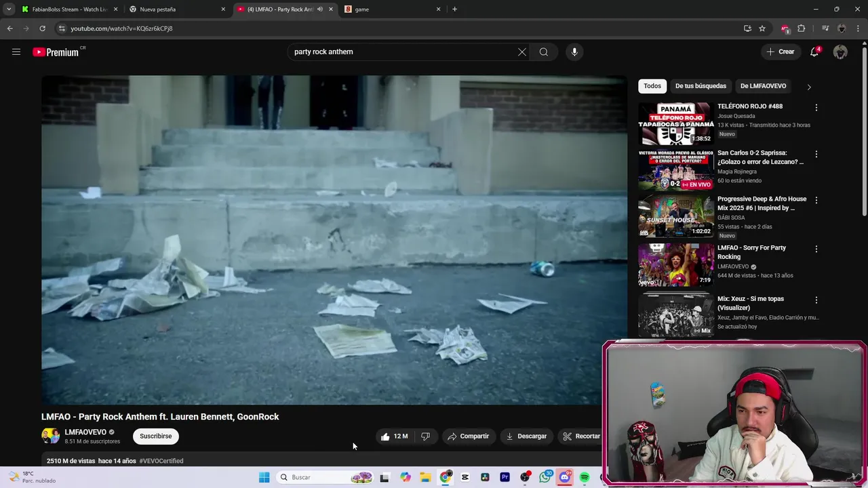Open Chrome media controls icon
868x488 pixels.
pyautogui.click(x=825, y=28)
